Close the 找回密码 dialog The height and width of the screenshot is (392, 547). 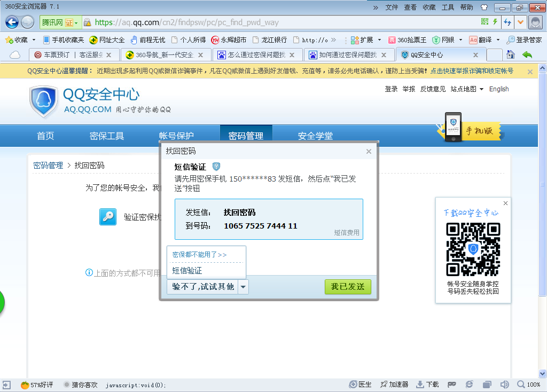pyautogui.click(x=369, y=151)
